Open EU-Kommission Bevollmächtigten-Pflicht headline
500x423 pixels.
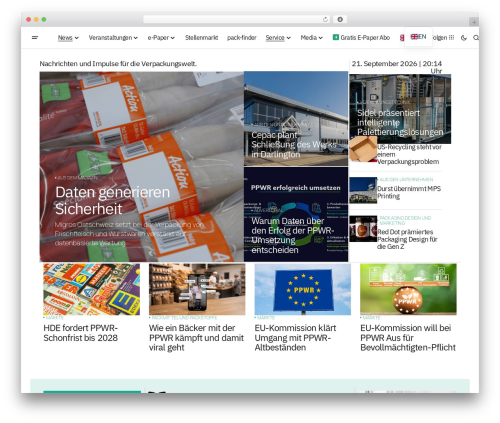[x=408, y=338]
